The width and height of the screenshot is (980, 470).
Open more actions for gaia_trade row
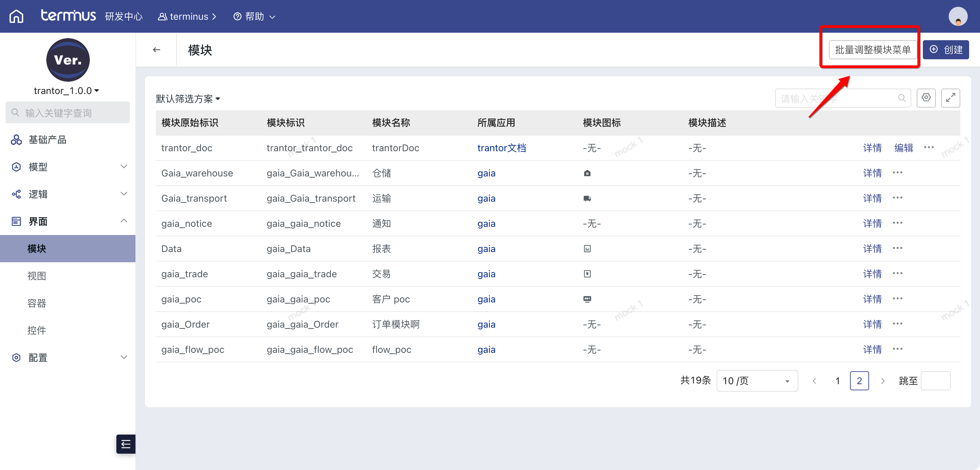pyautogui.click(x=897, y=273)
